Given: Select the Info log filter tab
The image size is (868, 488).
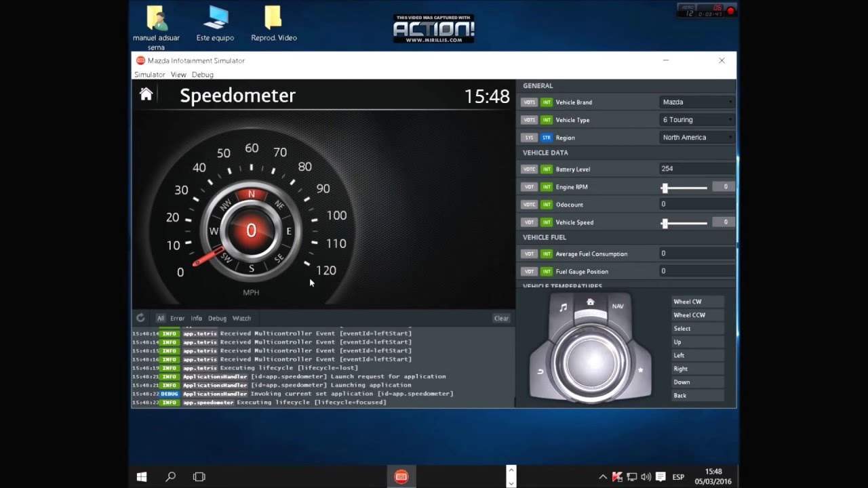Looking at the screenshot, I should [196, 318].
